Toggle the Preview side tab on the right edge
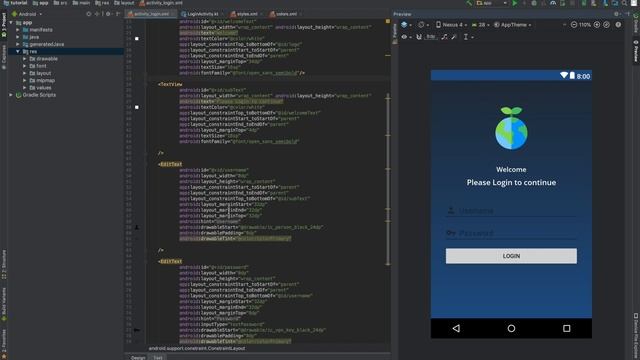Screen dimensions: 640x360 click(x=636, y=51)
